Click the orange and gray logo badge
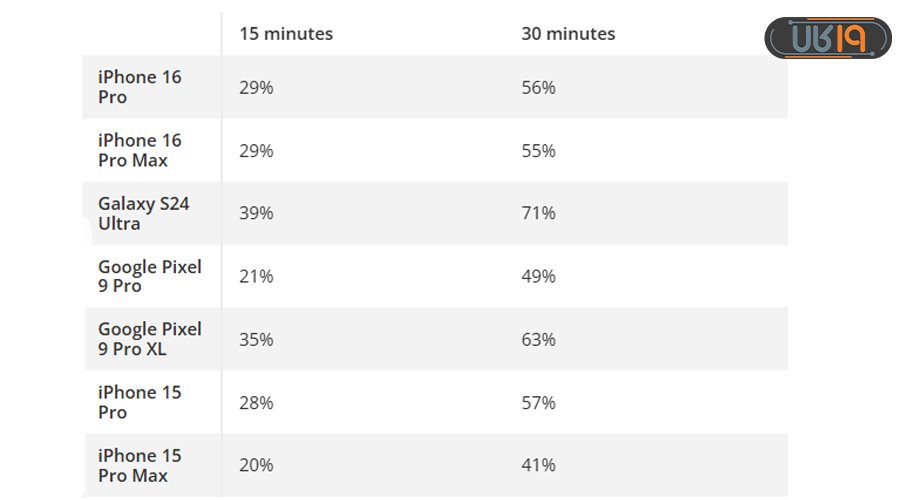The width and height of the screenshot is (900, 500). (828, 38)
